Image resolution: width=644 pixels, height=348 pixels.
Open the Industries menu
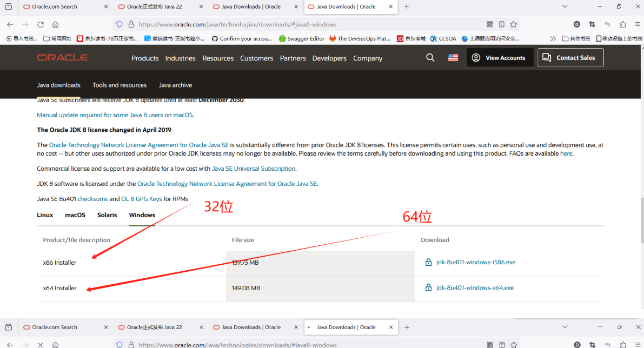[180, 58]
